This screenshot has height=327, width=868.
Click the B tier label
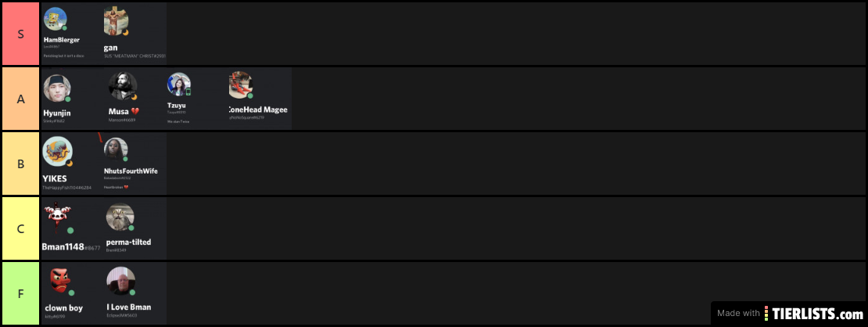coord(20,164)
